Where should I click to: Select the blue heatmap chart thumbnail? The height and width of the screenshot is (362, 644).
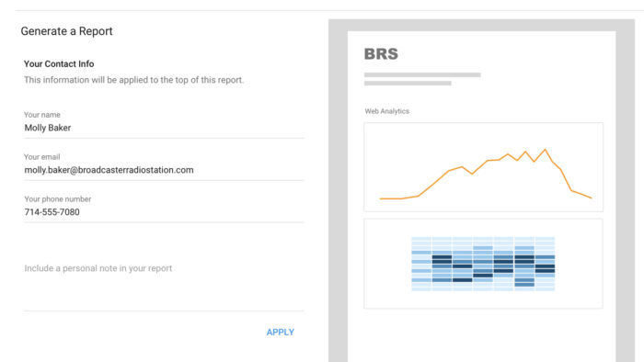483,264
